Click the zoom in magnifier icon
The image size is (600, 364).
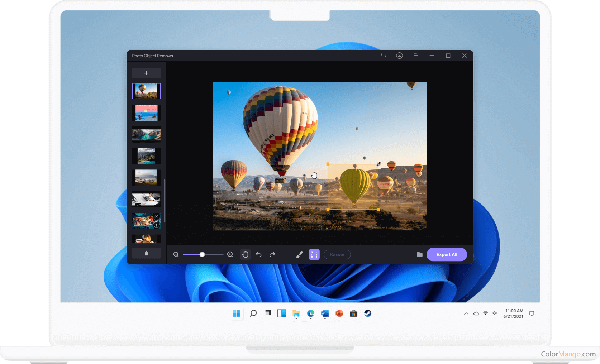tap(230, 254)
